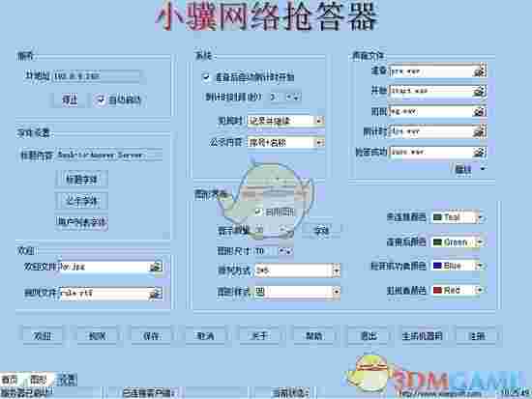Click the succ.wav sound file field
This screenshot has height=399, width=532.
tap(431, 153)
